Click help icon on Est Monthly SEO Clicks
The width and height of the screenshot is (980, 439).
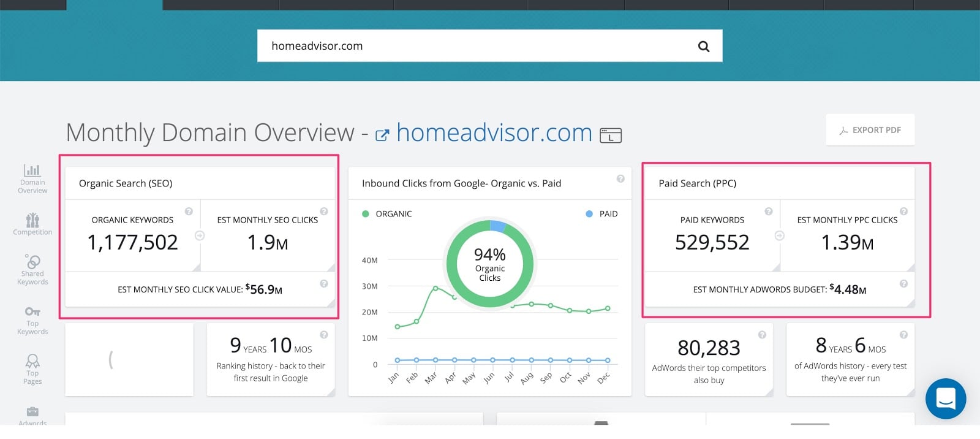324,212
